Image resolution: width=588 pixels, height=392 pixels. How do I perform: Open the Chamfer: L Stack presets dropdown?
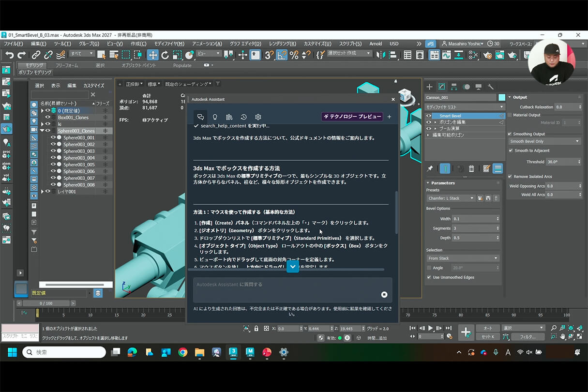click(x=451, y=198)
